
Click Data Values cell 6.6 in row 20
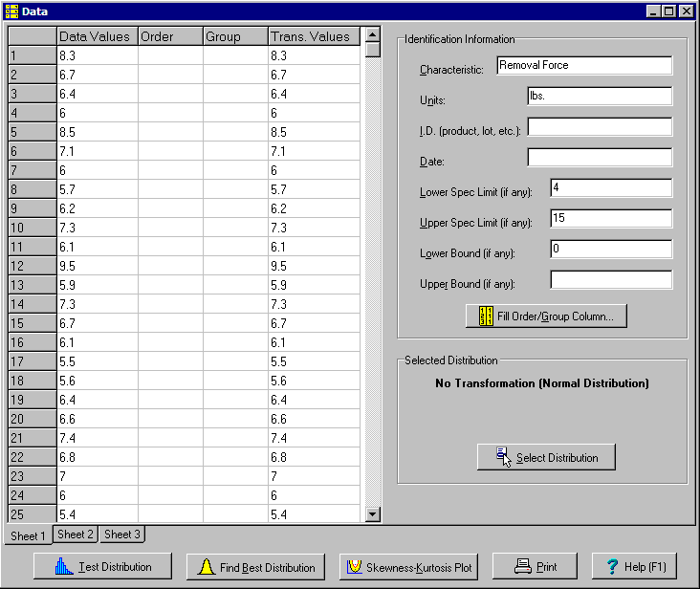(98, 419)
